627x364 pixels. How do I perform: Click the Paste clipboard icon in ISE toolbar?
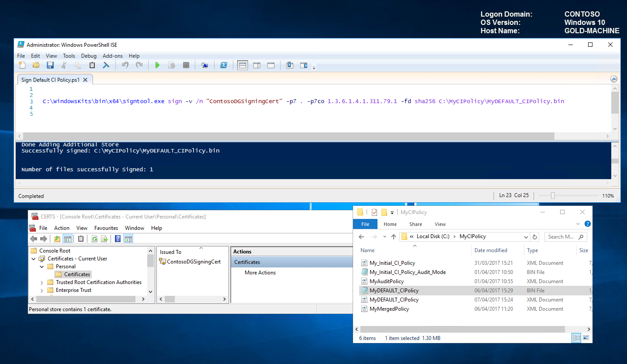coord(92,66)
